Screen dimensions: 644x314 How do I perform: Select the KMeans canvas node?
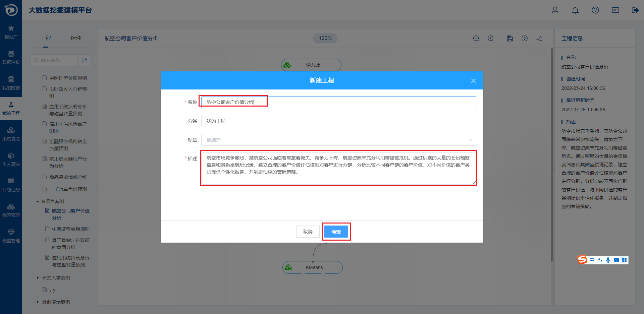[x=313, y=267]
